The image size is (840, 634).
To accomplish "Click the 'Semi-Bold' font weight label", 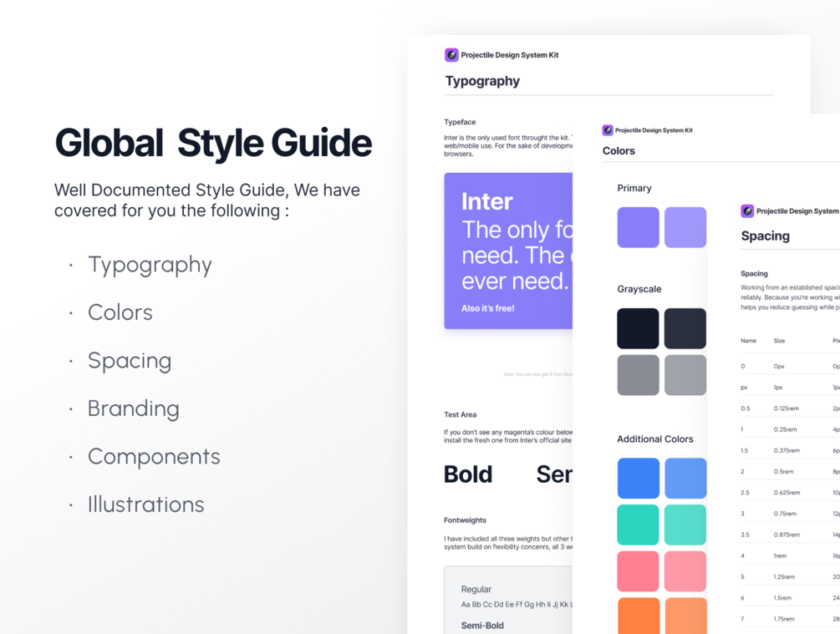I will [482, 626].
